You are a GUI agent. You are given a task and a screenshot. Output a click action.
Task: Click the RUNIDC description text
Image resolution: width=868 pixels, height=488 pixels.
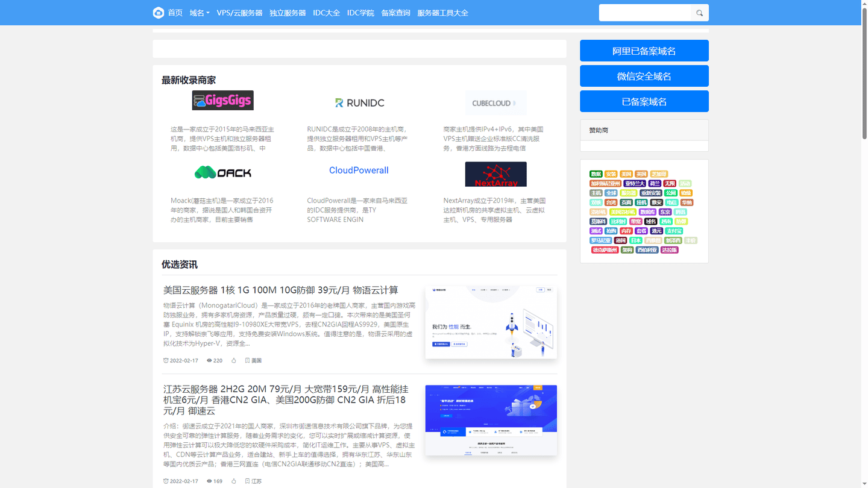point(359,139)
